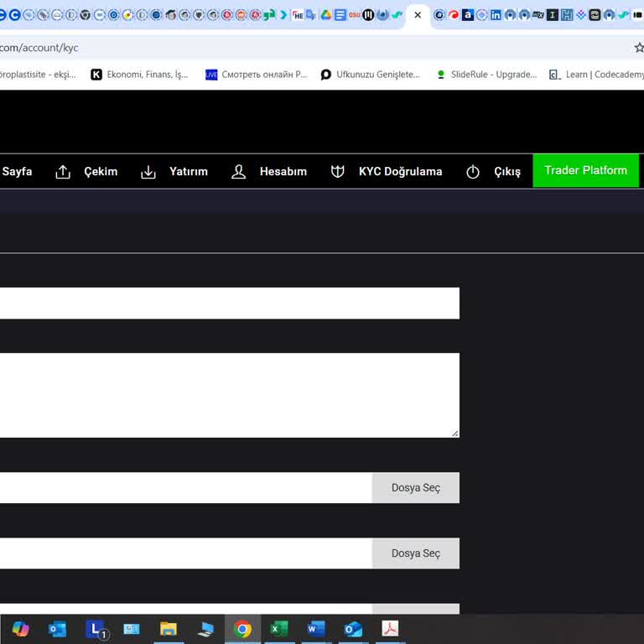Open new Outlook from the taskbar
Screen dimensions: 644x644
pos(354,629)
